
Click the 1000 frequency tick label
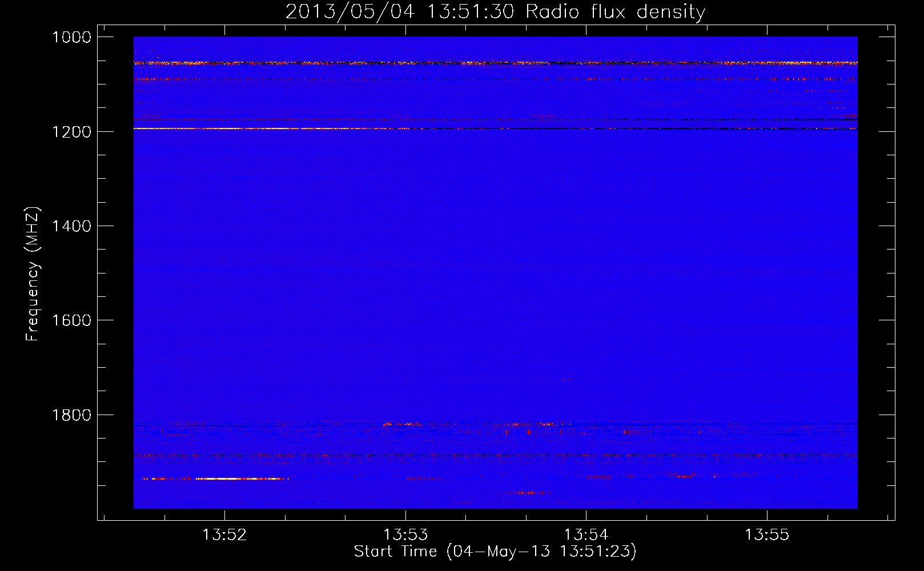[71, 37]
